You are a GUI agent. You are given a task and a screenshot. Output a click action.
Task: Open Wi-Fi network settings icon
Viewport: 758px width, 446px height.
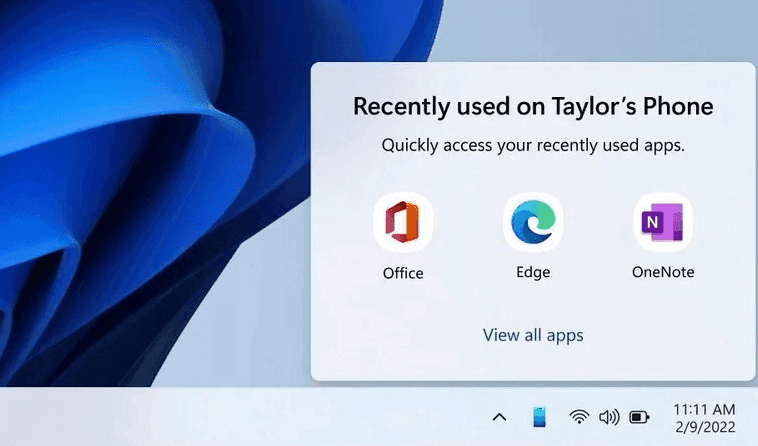tap(579, 417)
